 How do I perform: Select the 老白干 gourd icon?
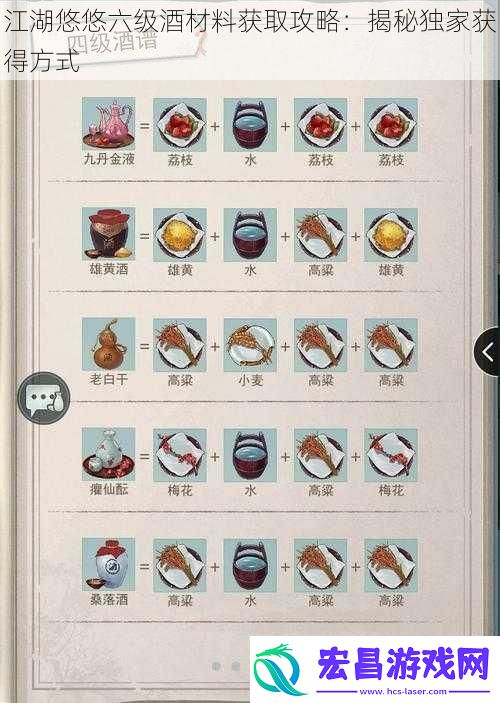tap(109, 344)
